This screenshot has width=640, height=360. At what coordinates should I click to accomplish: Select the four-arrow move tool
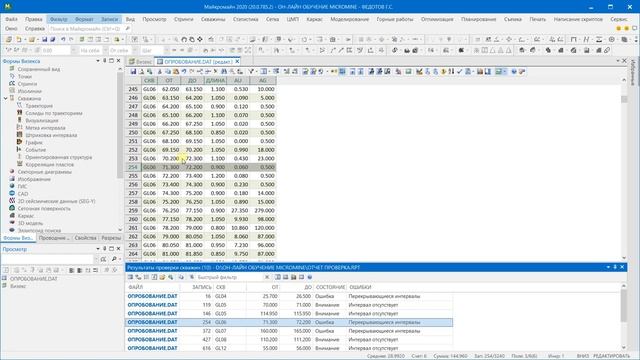point(200,40)
